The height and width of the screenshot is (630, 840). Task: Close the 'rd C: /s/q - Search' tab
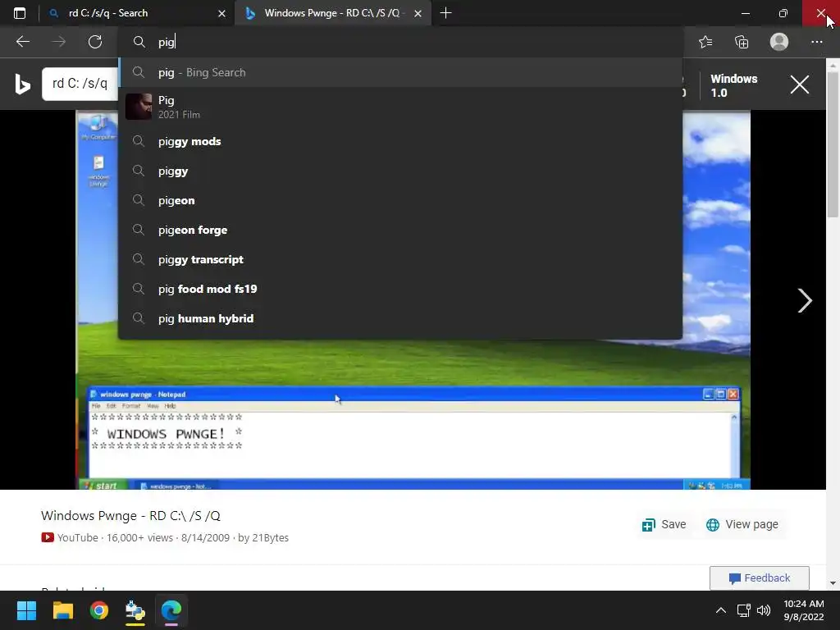coord(221,13)
